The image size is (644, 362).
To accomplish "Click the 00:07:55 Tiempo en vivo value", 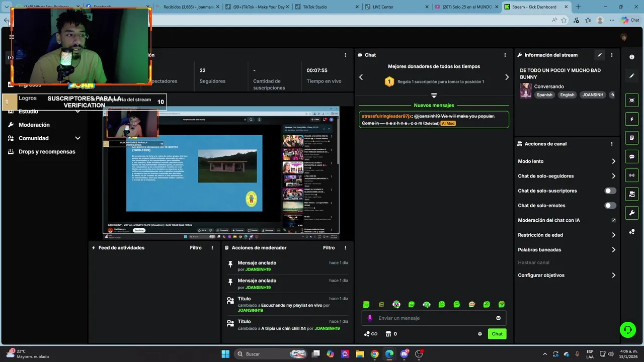I will (x=317, y=70).
